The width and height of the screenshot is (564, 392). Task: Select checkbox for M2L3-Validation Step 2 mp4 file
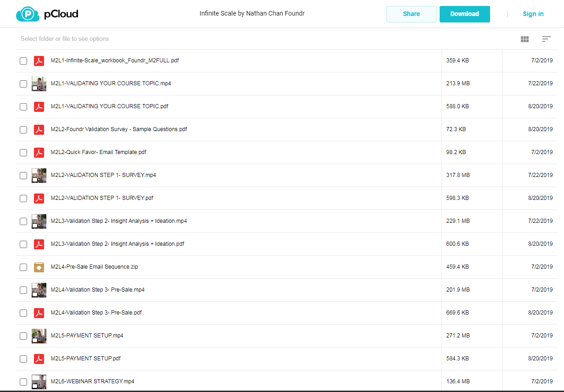click(23, 221)
